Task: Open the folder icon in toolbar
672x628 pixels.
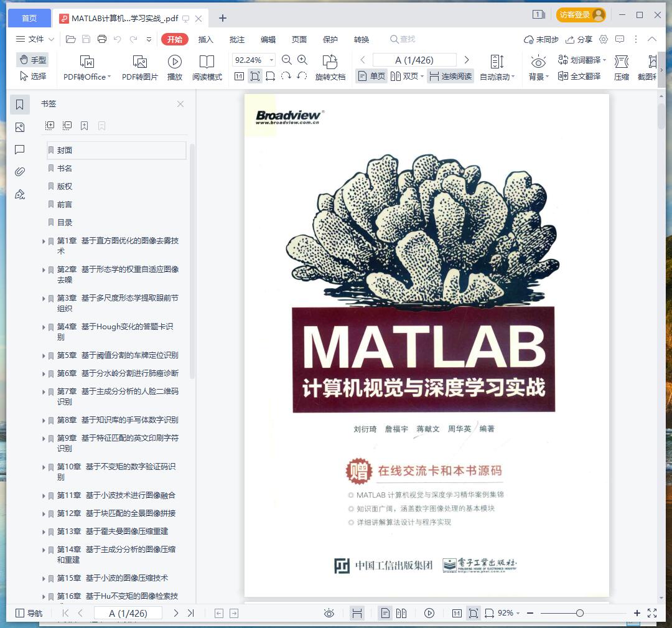Action: point(71,39)
